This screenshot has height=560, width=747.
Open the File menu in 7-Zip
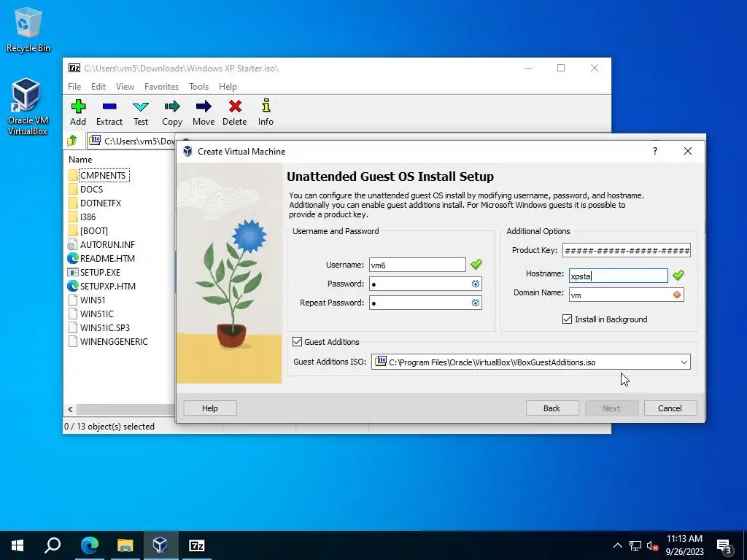74,87
